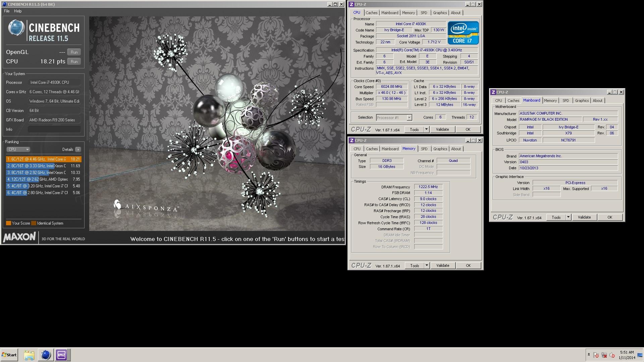The image size is (644, 362).
Task: Click the CPU-Z icon in CPU window title
Action: click(x=352, y=4)
